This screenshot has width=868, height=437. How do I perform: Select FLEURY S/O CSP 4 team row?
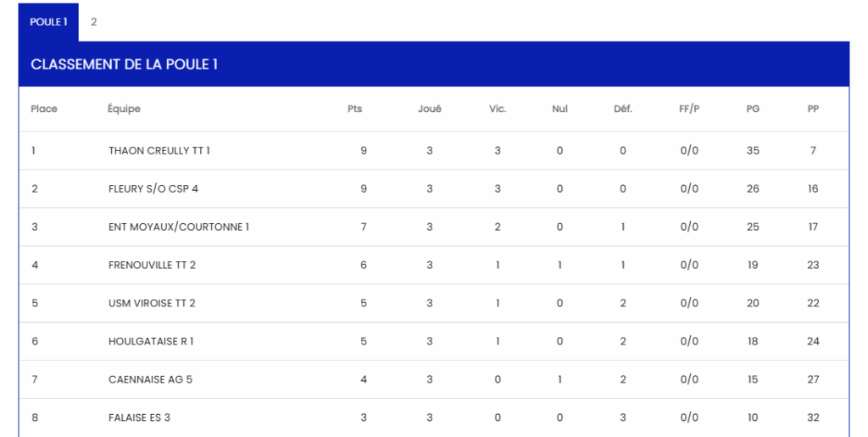point(153,189)
